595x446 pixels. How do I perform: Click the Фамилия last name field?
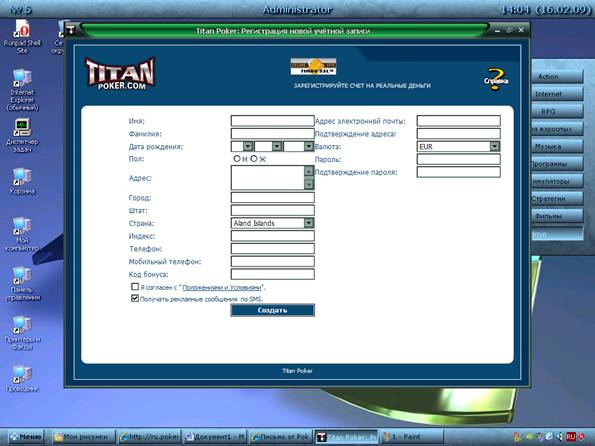point(272,134)
